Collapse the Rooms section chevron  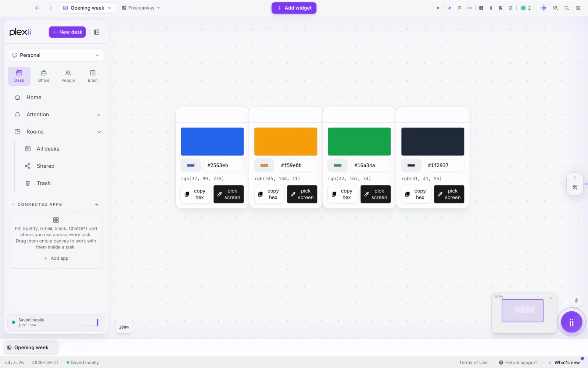pyautogui.click(x=99, y=132)
